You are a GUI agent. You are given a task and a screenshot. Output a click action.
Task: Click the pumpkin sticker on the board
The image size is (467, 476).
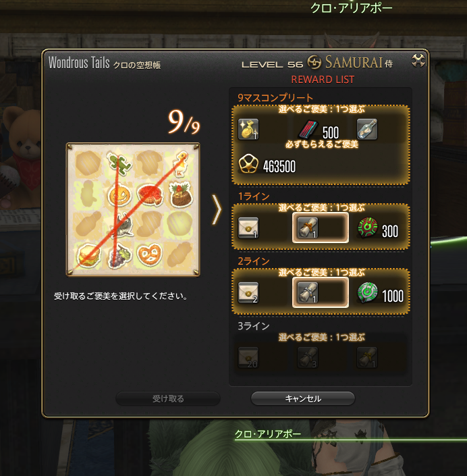119,195
